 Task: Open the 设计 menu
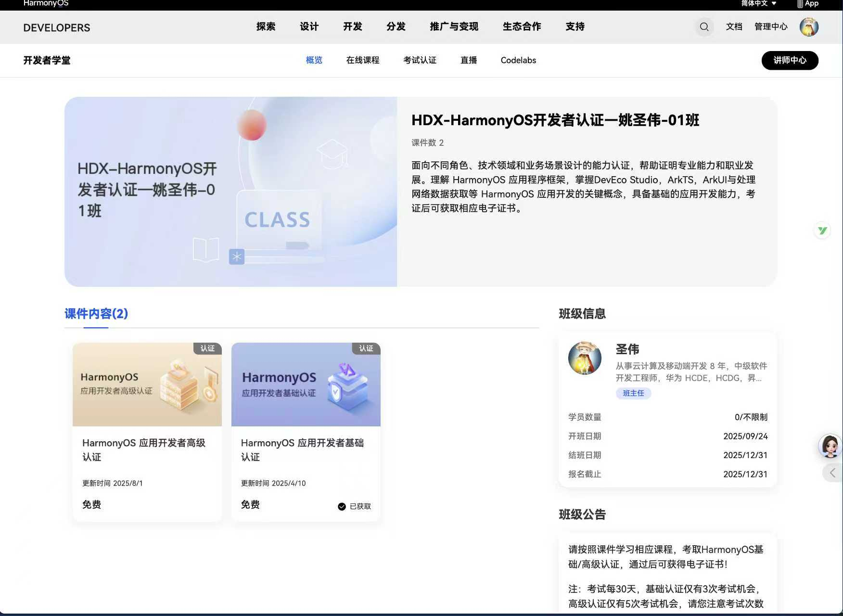pyautogui.click(x=309, y=26)
